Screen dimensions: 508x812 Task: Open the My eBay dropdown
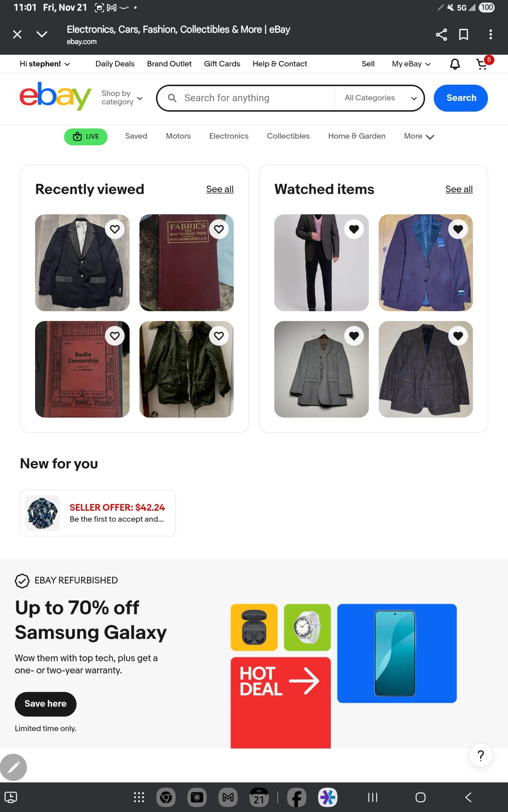pyautogui.click(x=411, y=64)
